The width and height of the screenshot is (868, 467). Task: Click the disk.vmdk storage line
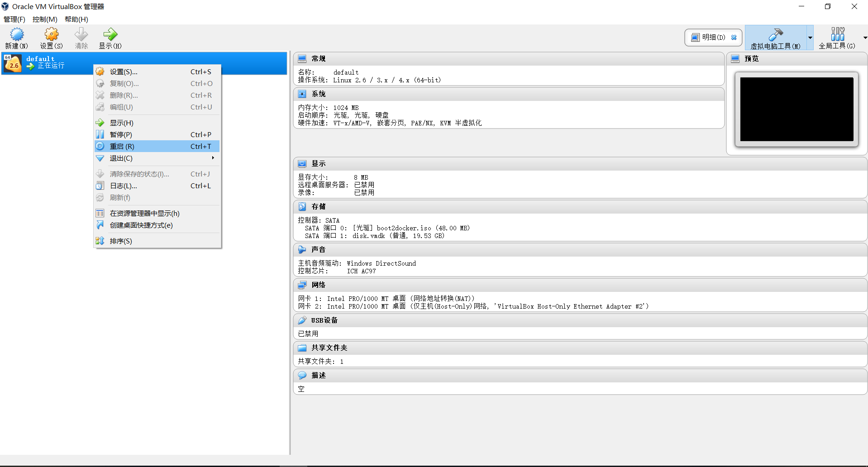click(375, 236)
